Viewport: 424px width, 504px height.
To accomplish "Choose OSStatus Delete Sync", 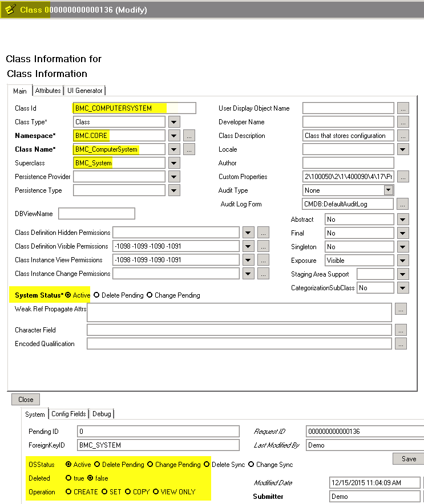I will tap(207, 464).
